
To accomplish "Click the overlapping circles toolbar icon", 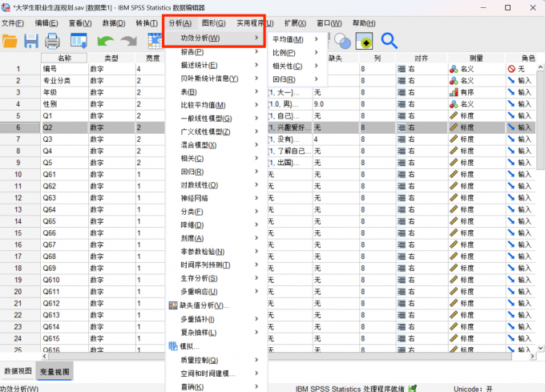I will coord(342,42).
